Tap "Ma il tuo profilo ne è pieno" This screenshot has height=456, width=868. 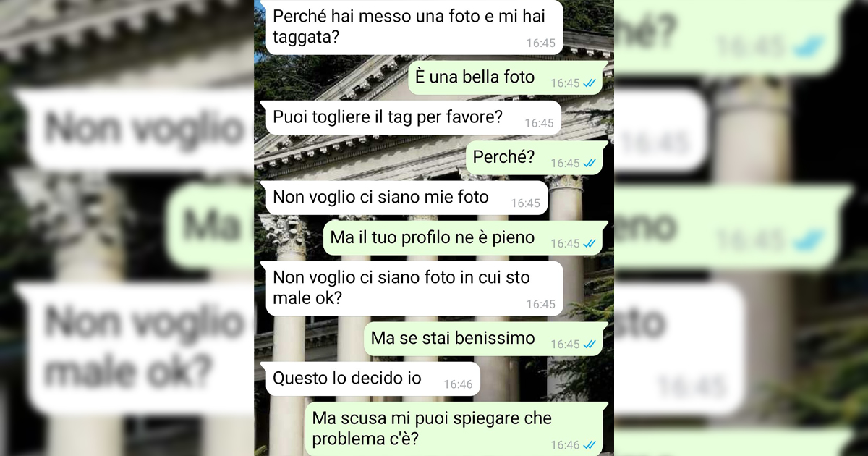pyautogui.click(x=464, y=238)
